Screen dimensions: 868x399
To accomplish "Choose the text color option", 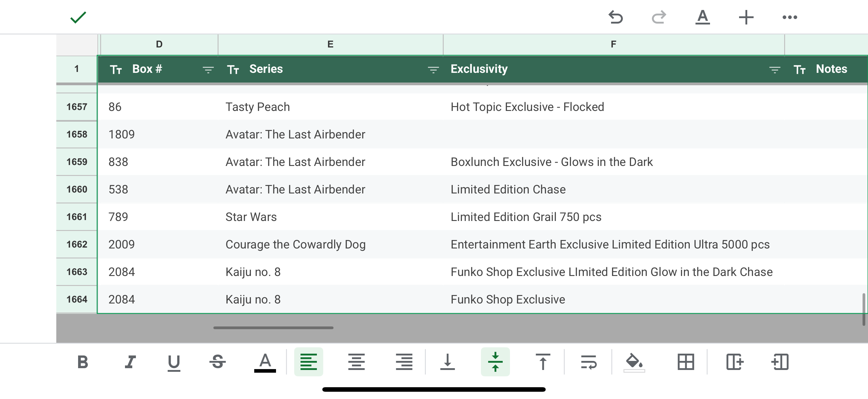I will coord(265,363).
